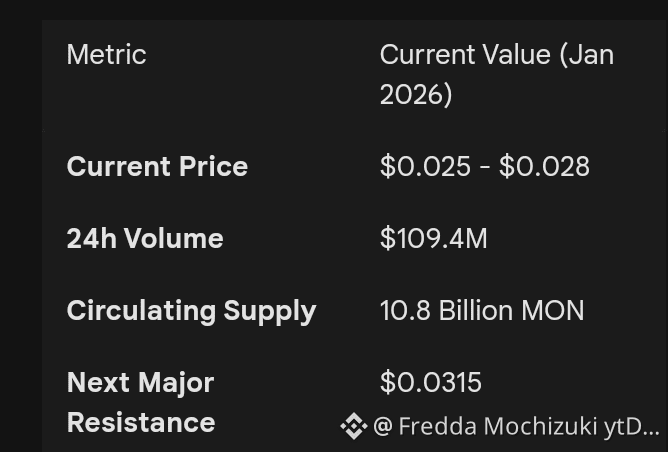Click the word Supply
Image resolution: width=668 pixels, height=452 pixels.
(270, 310)
